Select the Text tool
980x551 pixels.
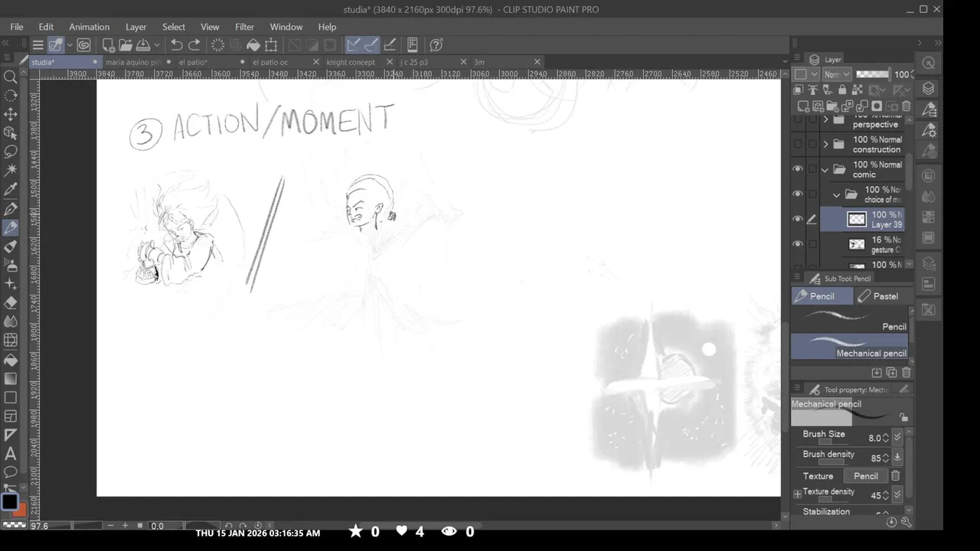click(x=11, y=454)
